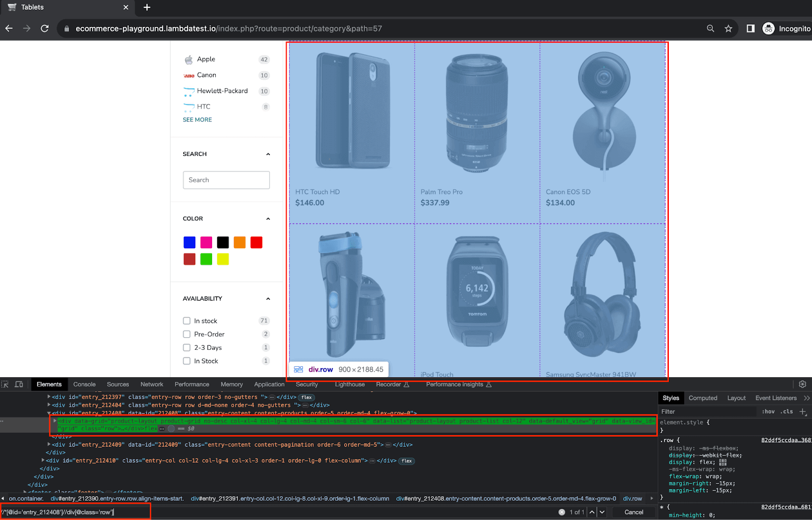The width and height of the screenshot is (812, 520).
Task: Open the HTC manufacturer filter
Action: click(204, 107)
